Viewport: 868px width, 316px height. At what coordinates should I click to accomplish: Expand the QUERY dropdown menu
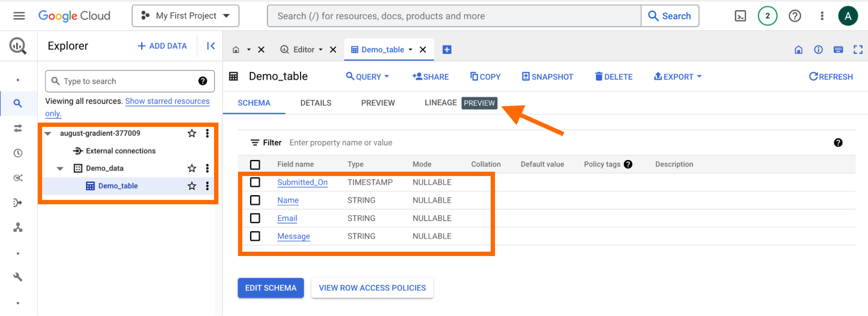tap(367, 77)
